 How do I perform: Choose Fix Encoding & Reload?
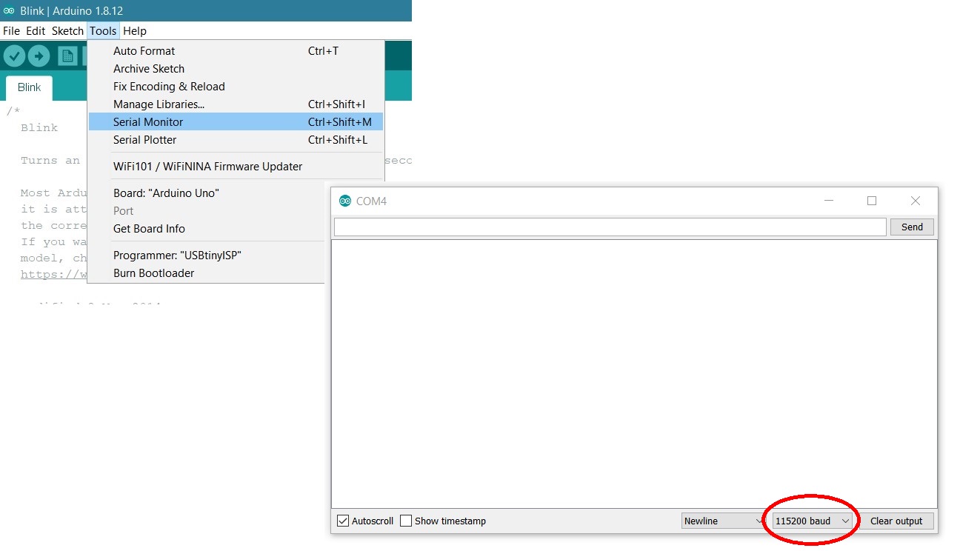point(236,87)
